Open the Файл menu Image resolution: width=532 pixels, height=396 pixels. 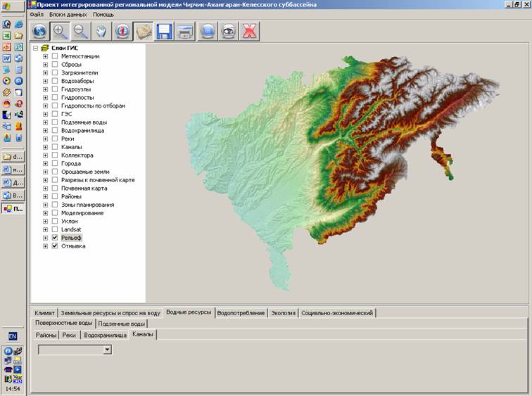tap(37, 14)
